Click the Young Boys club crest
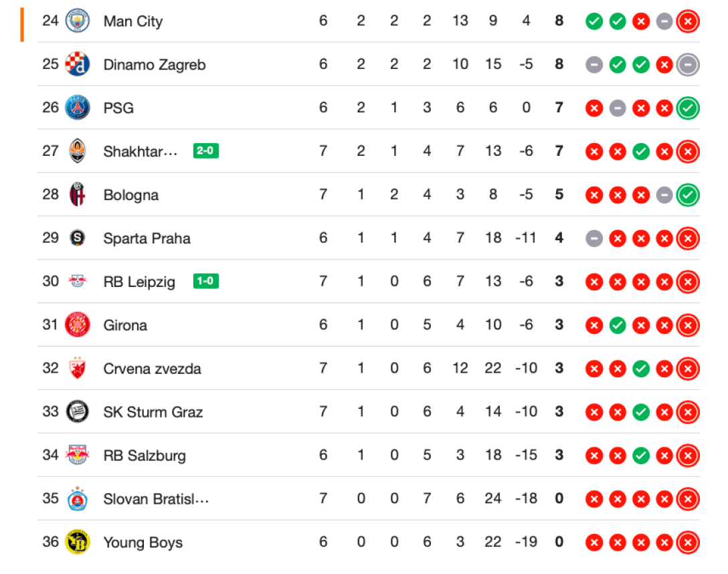 (x=78, y=543)
